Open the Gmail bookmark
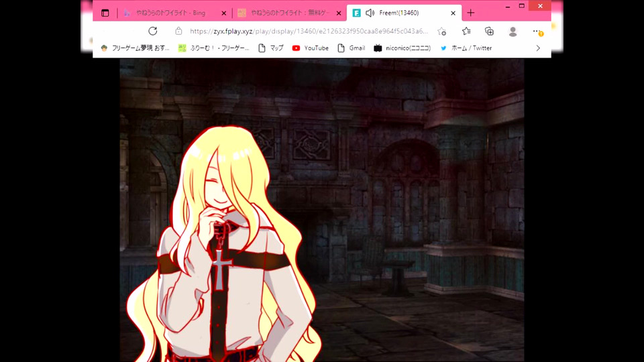Screen dimensions: 644x362 (351, 48)
